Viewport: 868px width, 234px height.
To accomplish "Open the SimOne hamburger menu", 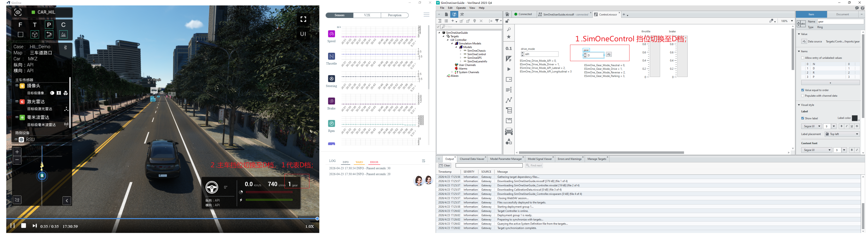I will click(x=426, y=15).
